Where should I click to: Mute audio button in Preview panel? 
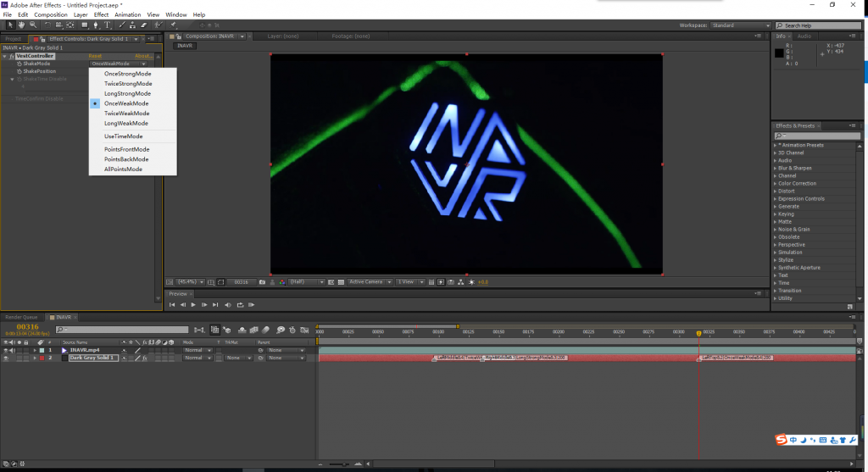pos(227,305)
